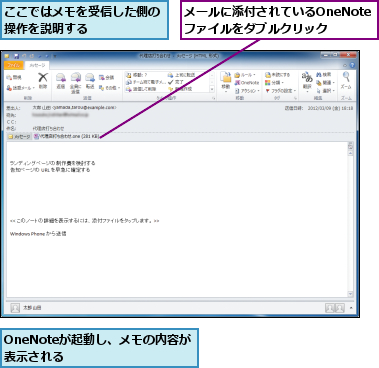Click the Undo icon in Quick Access Toolbar
The image size is (379, 368).
(24, 56)
